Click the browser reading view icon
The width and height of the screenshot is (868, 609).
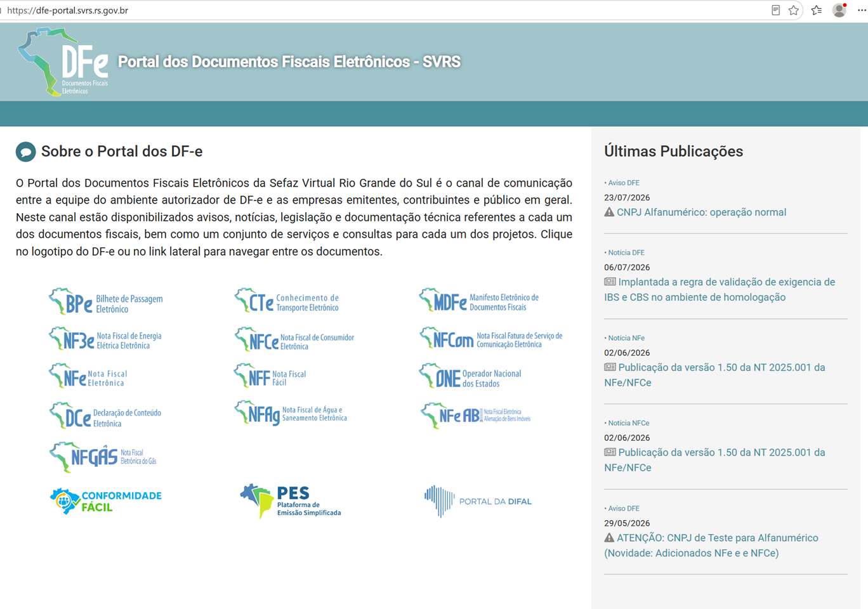[x=775, y=10]
